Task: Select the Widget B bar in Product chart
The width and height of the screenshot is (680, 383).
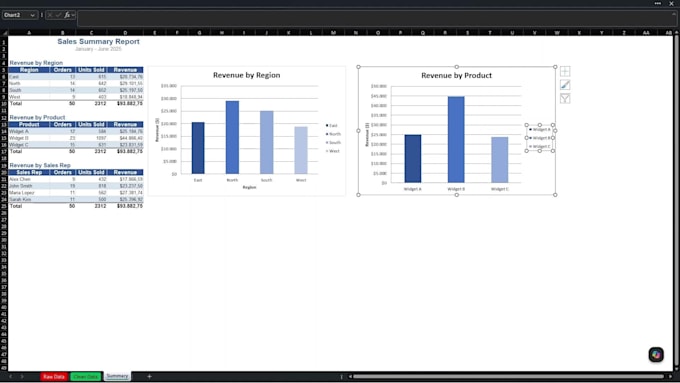Action: [x=456, y=140]
